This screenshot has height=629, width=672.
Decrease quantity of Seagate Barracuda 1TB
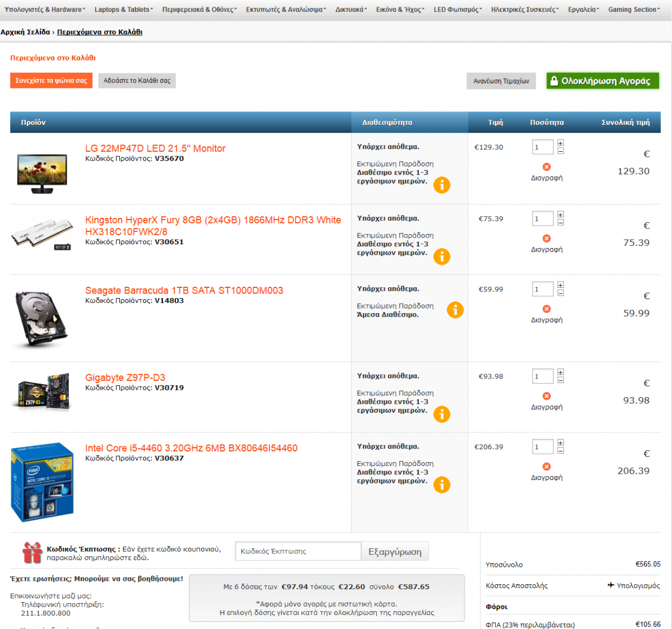(561, 293)
